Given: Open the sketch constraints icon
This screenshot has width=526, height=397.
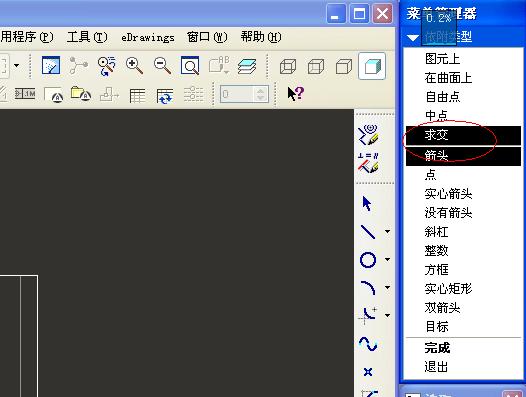Looking at the screenshot, I should tap(368, 163).
